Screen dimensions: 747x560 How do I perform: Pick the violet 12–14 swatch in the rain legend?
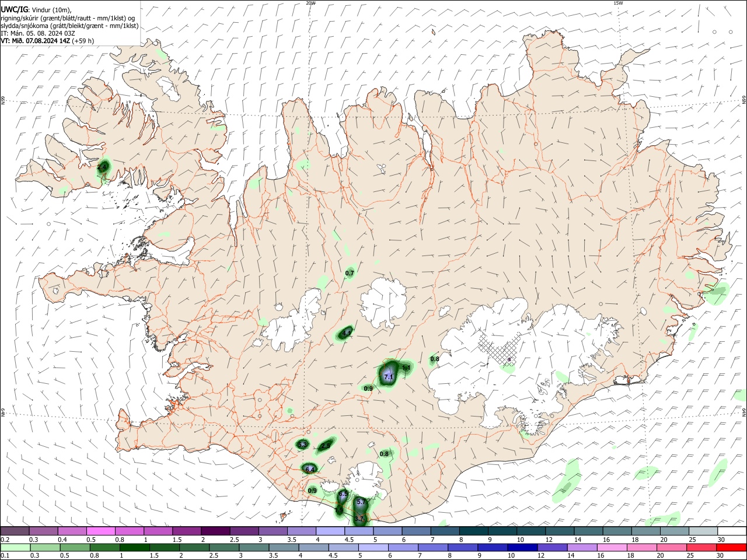click(x=551, y=547)
